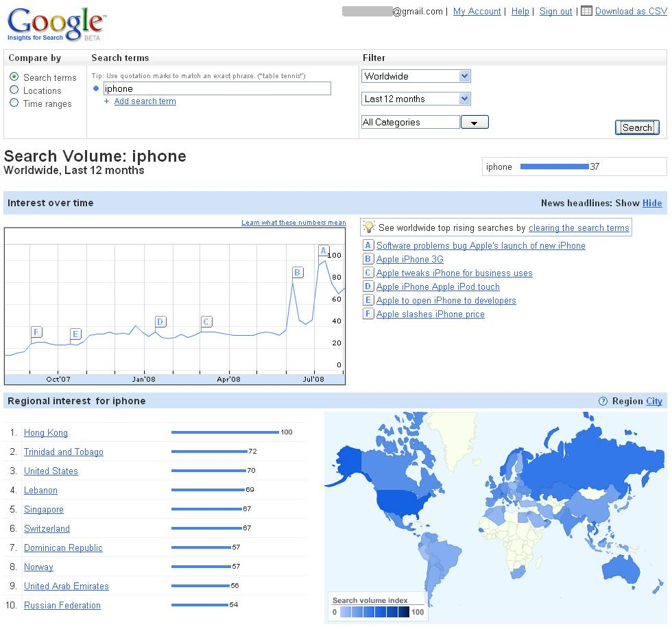Screen dimensions: 672x629
Task: Open the Last 12 months dropdown
Action: click(416, 99)
